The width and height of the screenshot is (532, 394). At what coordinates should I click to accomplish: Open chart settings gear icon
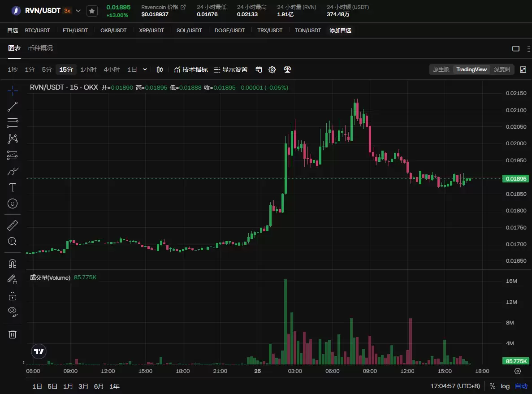[272, 69]
